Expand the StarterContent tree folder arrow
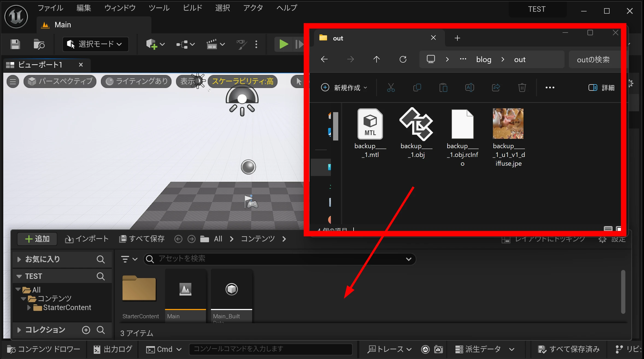The height and width of the screenshot is (359, 644). tap(29, 308)
